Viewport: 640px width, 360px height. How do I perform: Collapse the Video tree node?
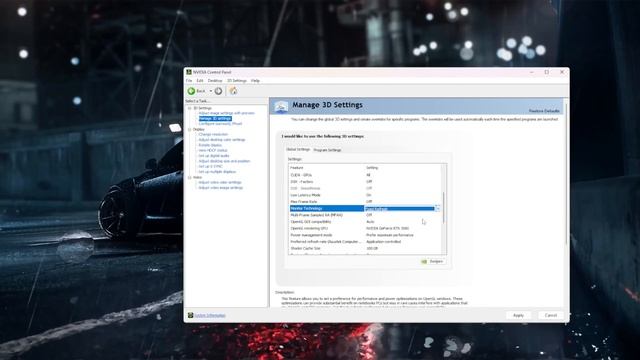189,178
